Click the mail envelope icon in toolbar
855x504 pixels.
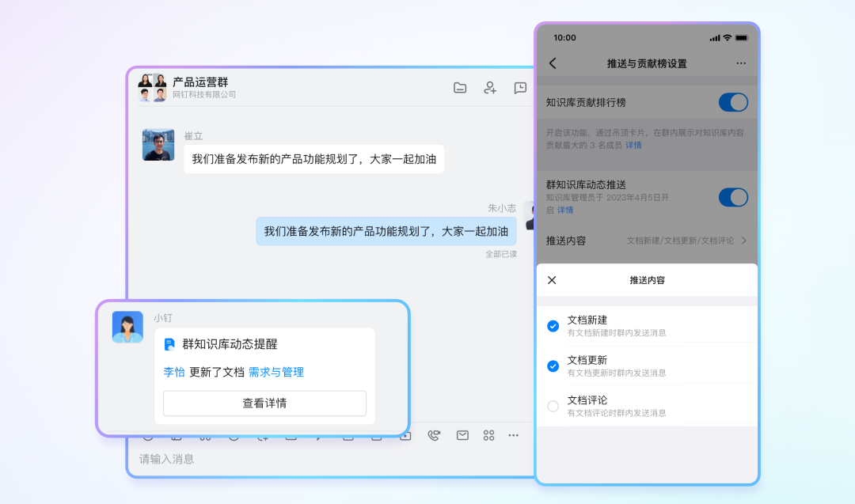[462, 435]
